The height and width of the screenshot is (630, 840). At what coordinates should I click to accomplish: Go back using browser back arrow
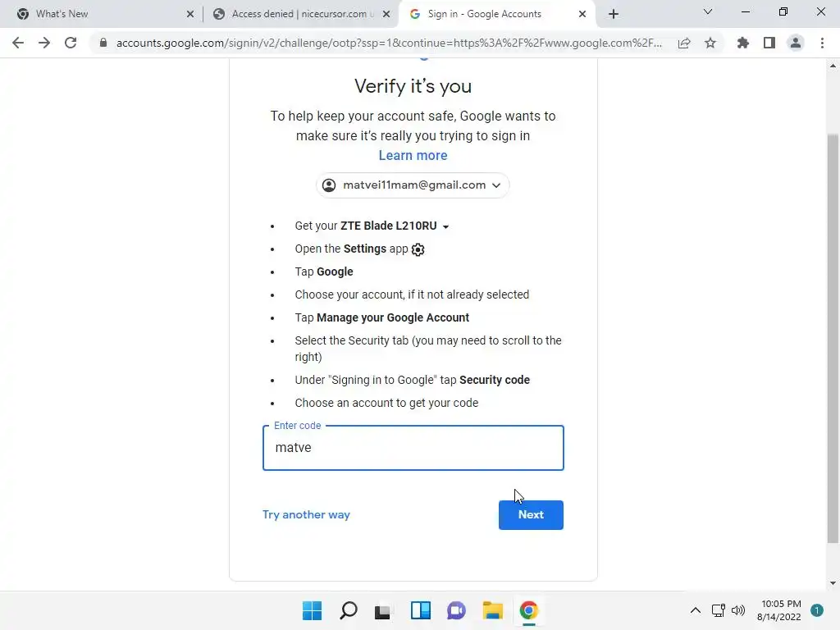click(x=18, y=43)
